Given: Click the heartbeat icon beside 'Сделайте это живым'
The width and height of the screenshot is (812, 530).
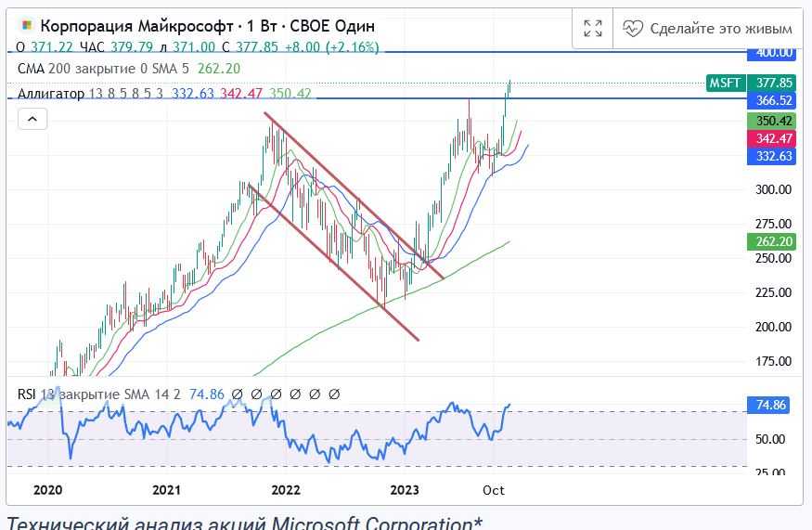Looking at the screenshot, I should tap(633, 29).
